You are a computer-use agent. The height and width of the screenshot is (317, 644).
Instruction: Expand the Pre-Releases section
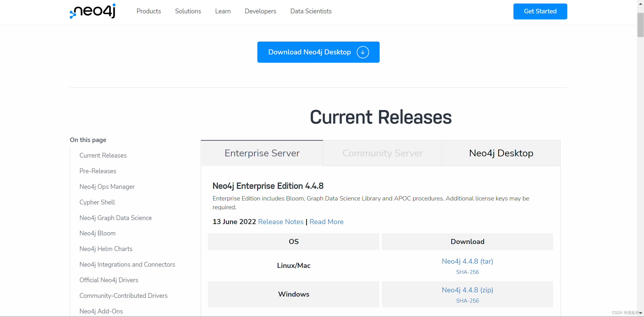point(98,171)
